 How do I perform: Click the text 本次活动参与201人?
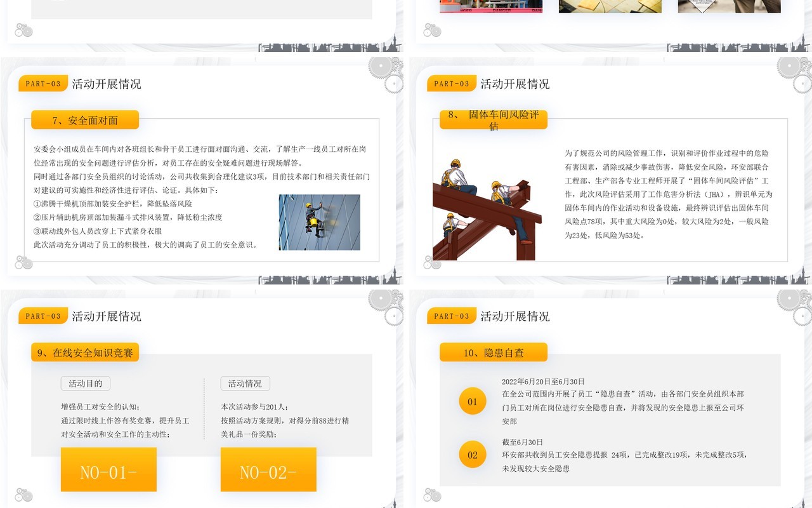(254, 407)
